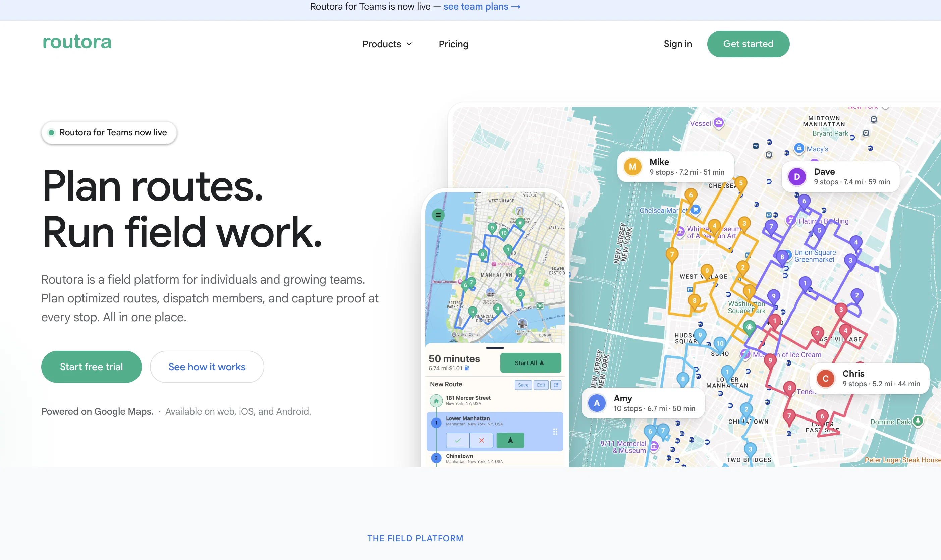Click Mike's yellow M avatar
Viewport: 941px width, 560px height.
click(x=632, y=167)
